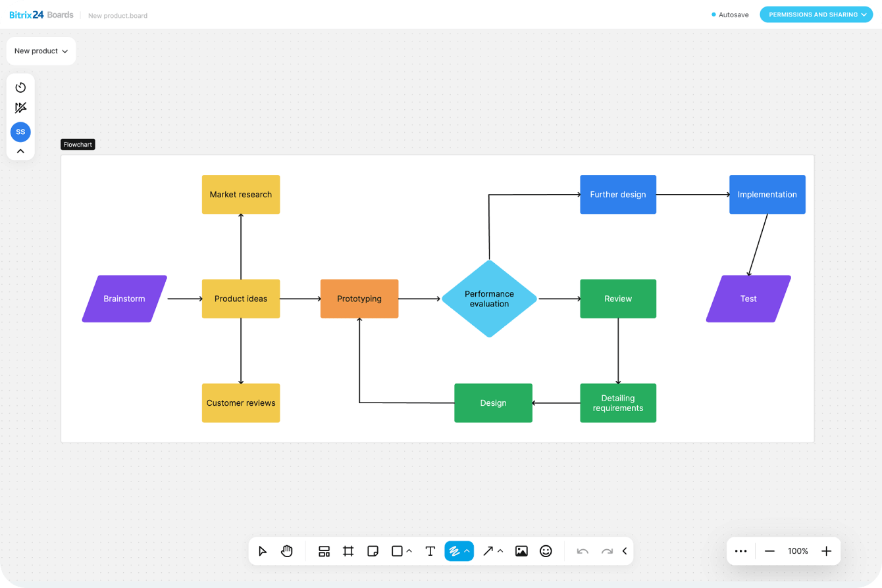Open the New product board dropdown

[41, 51]
